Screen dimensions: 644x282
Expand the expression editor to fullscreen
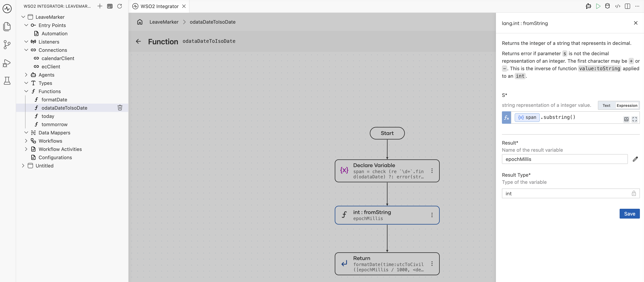click(x=635, y=119)
